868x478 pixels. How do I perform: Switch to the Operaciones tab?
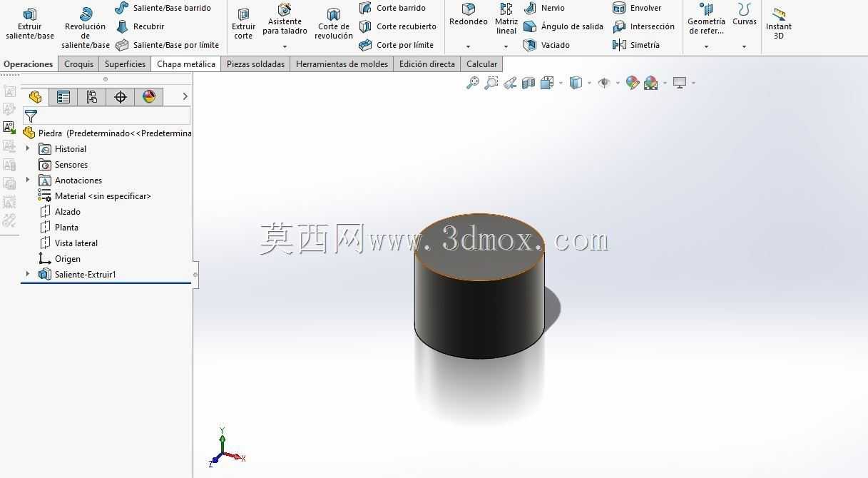coord(29,64)
